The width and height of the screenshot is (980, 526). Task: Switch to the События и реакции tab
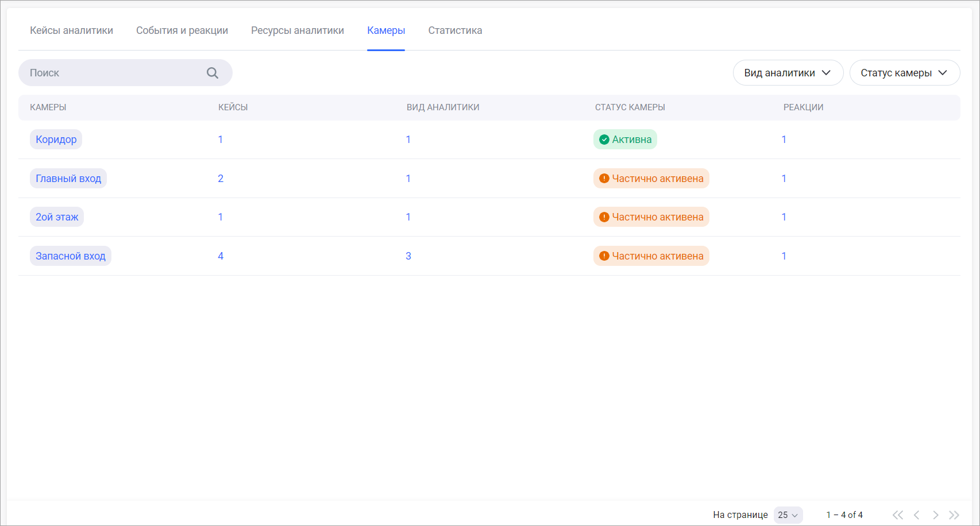(182, 30)
